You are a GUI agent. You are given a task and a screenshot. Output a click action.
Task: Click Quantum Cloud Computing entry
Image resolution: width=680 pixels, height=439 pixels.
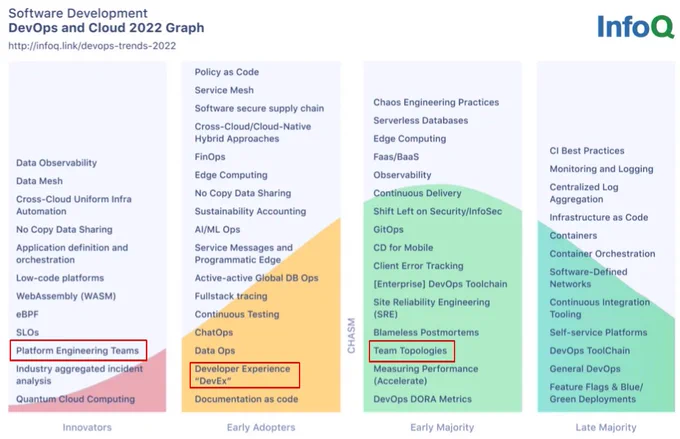pos(75,399)
